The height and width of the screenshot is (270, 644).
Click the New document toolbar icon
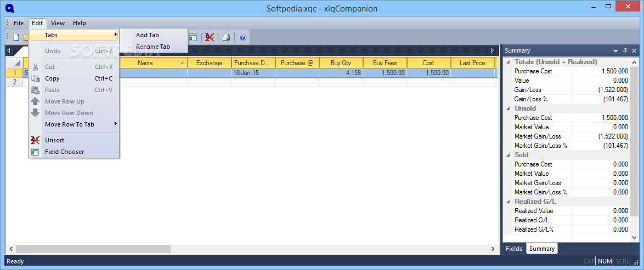coord(16,38)
